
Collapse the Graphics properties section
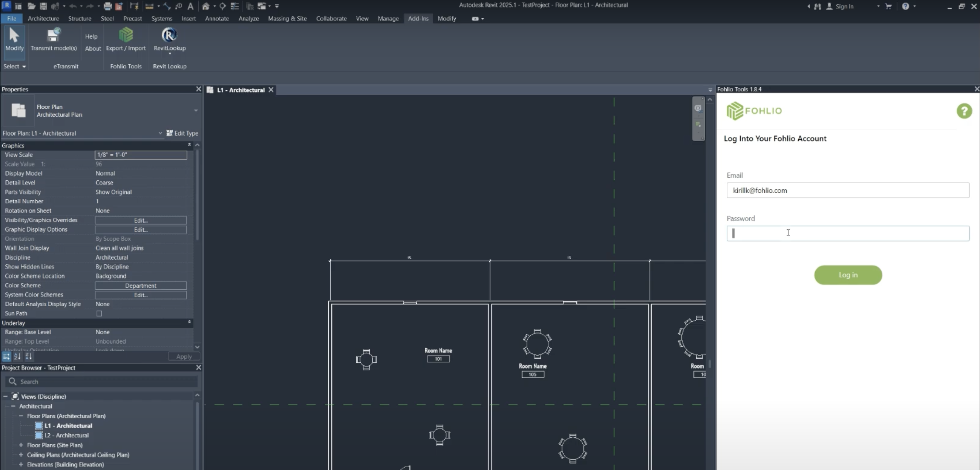click(189, 145)
